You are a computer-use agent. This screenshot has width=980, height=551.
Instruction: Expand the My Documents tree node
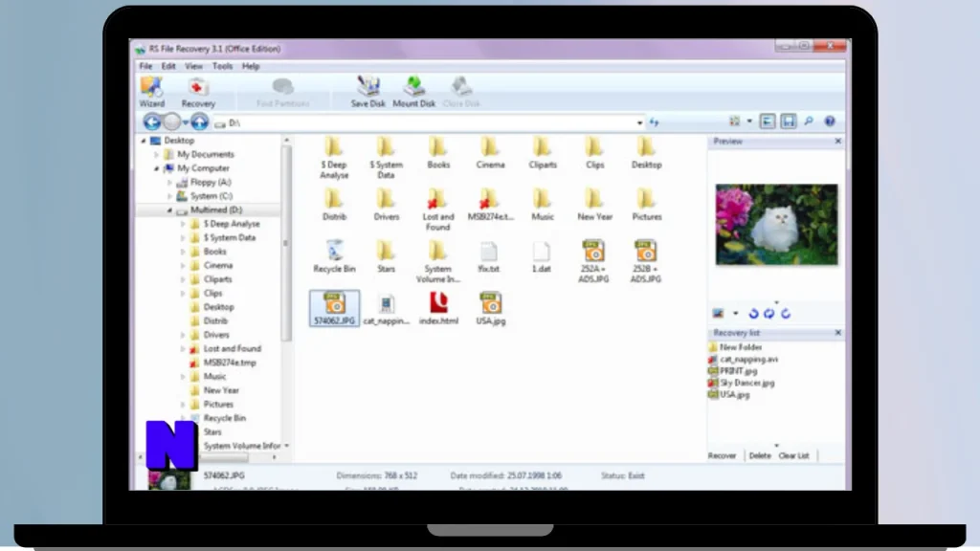point(157,154)
